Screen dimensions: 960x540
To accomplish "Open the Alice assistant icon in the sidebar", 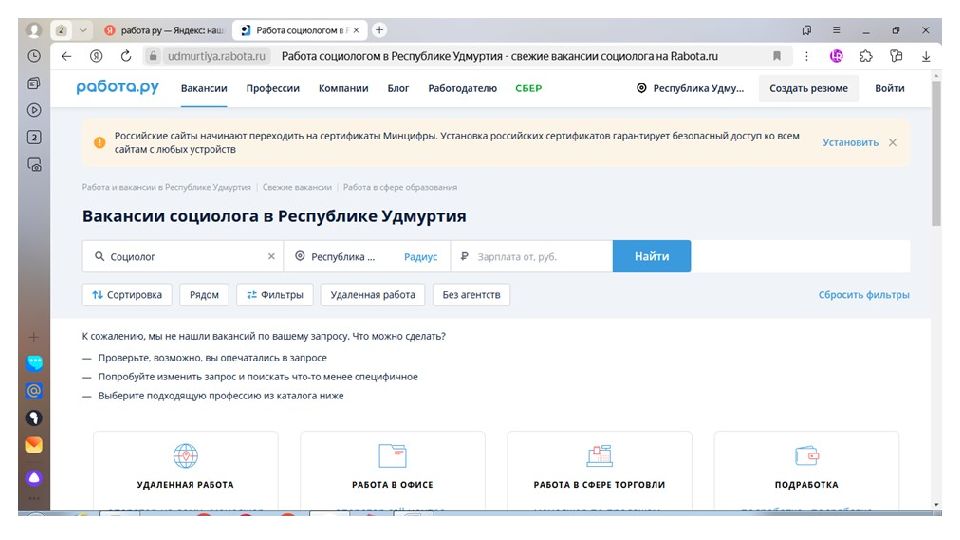I will (x=34, y=478).
